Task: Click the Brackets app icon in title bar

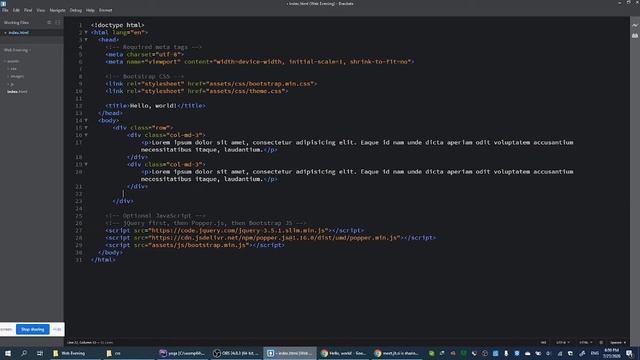Action: tap(3, 3)
